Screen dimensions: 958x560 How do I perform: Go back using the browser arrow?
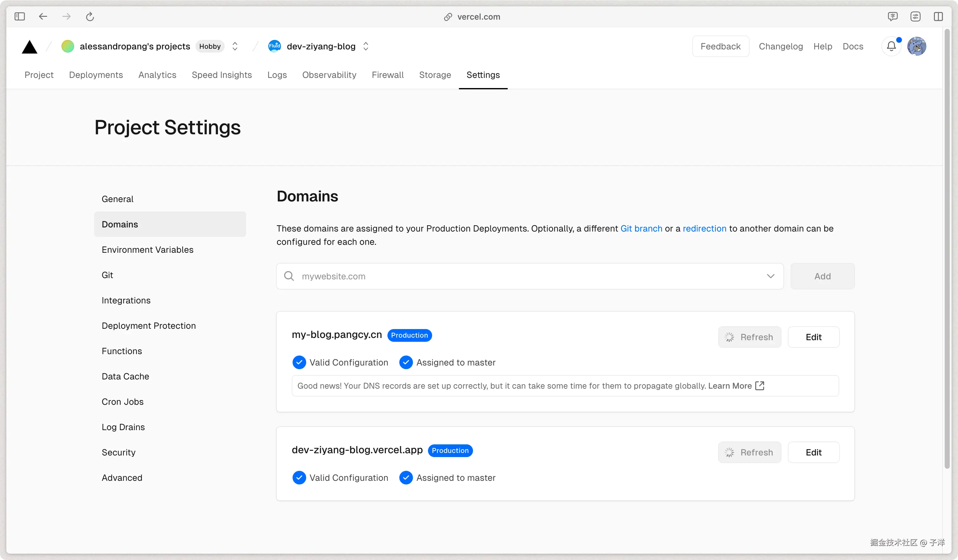[x=43, y=16]
